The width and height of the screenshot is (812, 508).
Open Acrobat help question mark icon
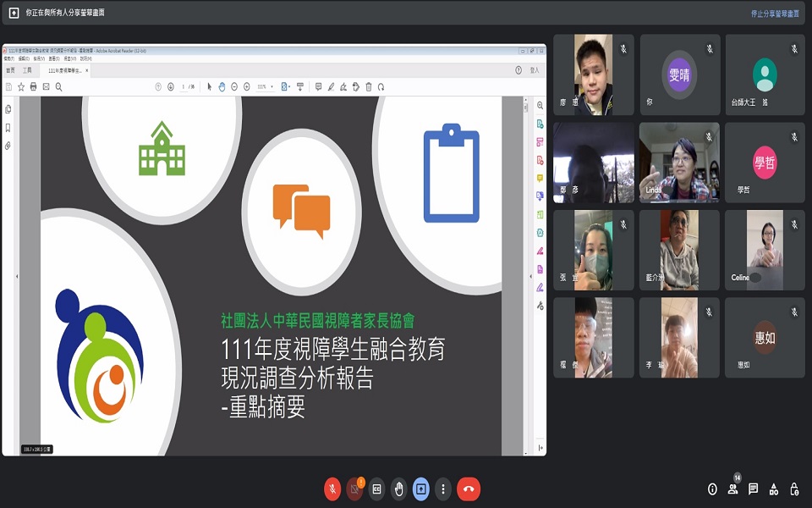[x=518, y=70]
